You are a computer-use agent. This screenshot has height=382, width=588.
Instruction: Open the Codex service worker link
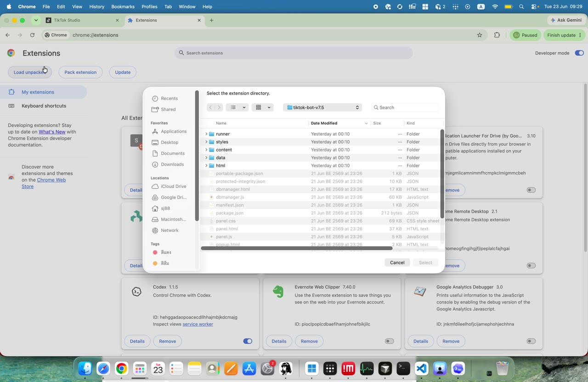pyautogui.click(x=198, y=324)
